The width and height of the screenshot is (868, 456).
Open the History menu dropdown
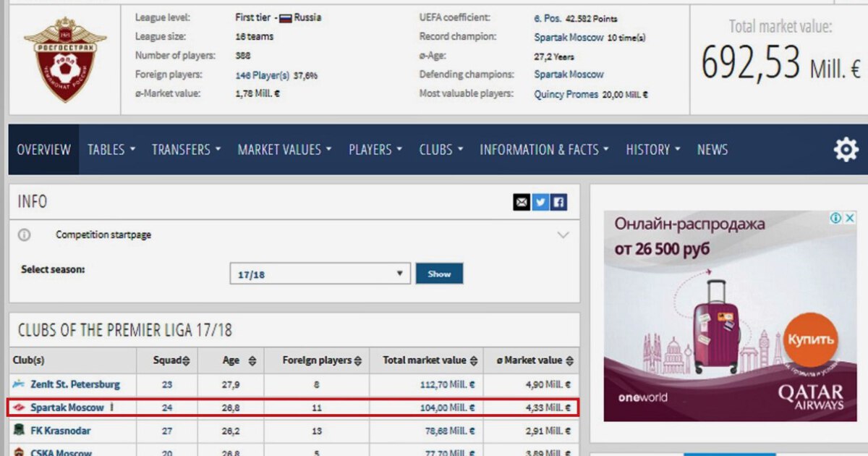653,150
